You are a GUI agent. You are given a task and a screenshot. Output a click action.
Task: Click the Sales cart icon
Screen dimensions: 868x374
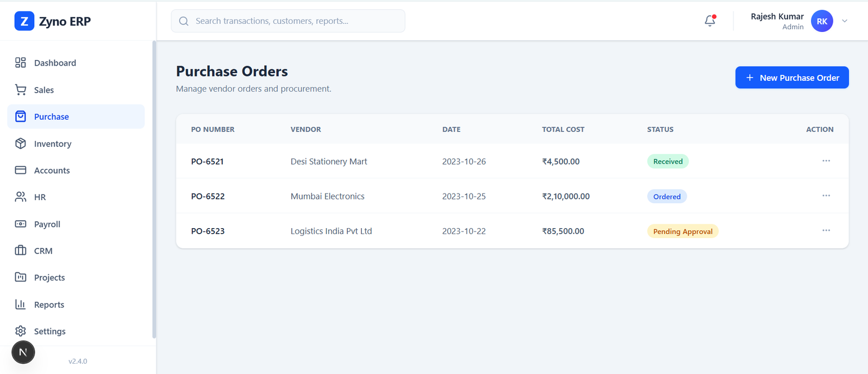pos(21,89)
